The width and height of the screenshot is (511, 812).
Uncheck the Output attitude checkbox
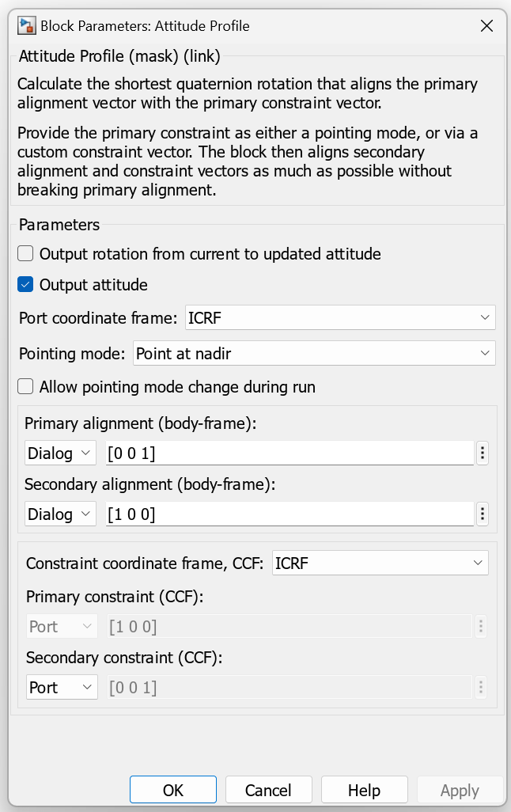[x=26, y=285]
